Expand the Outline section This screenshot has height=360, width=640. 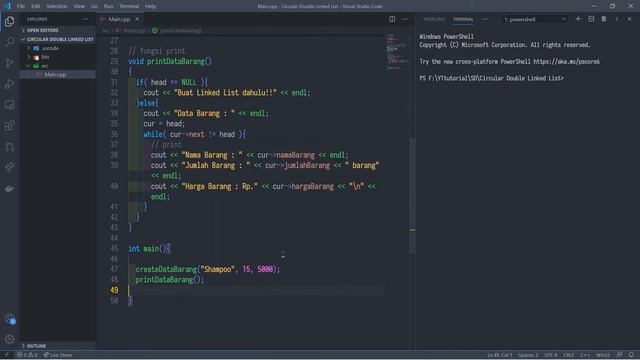tap(58, 346)
